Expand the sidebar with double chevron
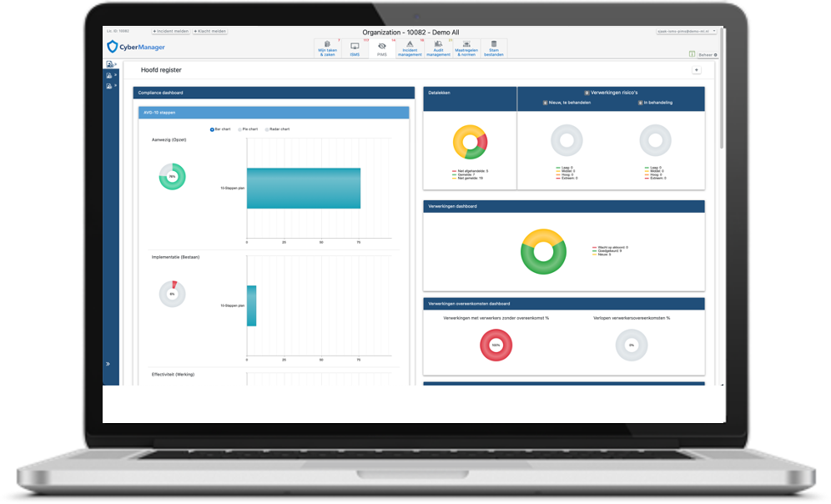This screenshot has width=831, height=504. (x=107, y=364)
